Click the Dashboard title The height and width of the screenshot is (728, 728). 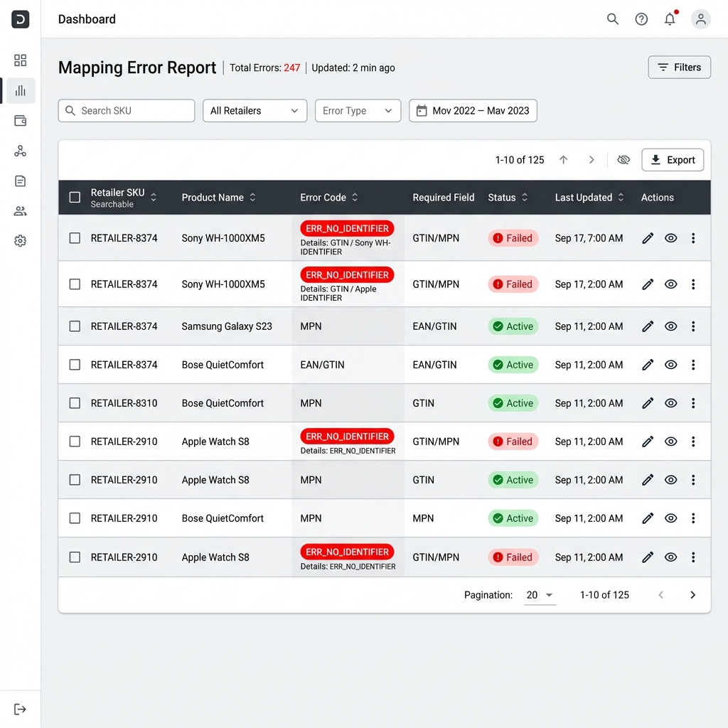(x=87, y=19)
